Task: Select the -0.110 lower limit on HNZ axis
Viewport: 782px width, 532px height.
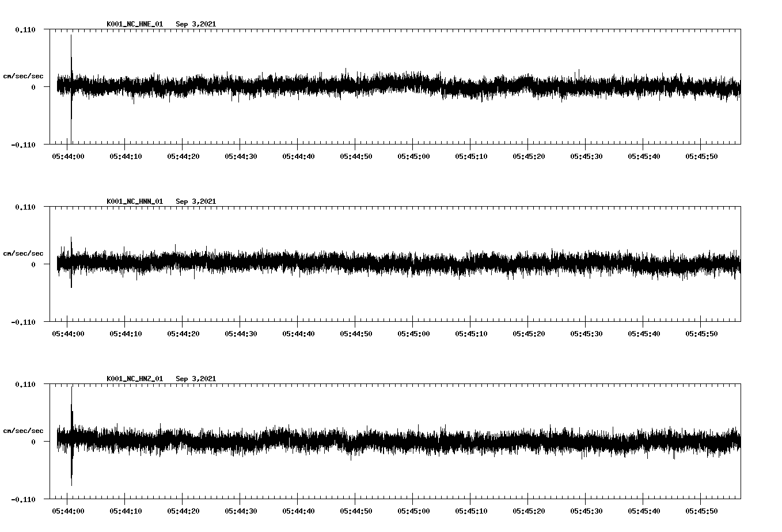Action: click(24, 499)
